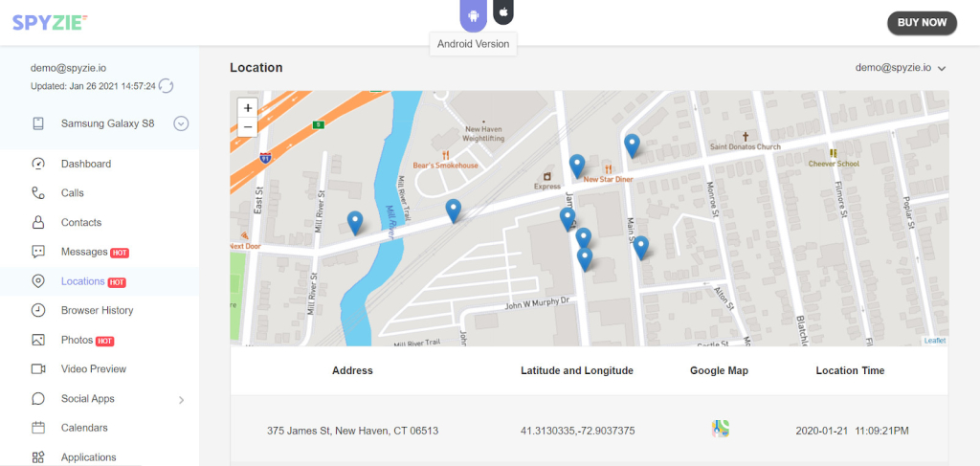
Task: Click map marker next to New Star Diner
Action: [x=577, y=166]
